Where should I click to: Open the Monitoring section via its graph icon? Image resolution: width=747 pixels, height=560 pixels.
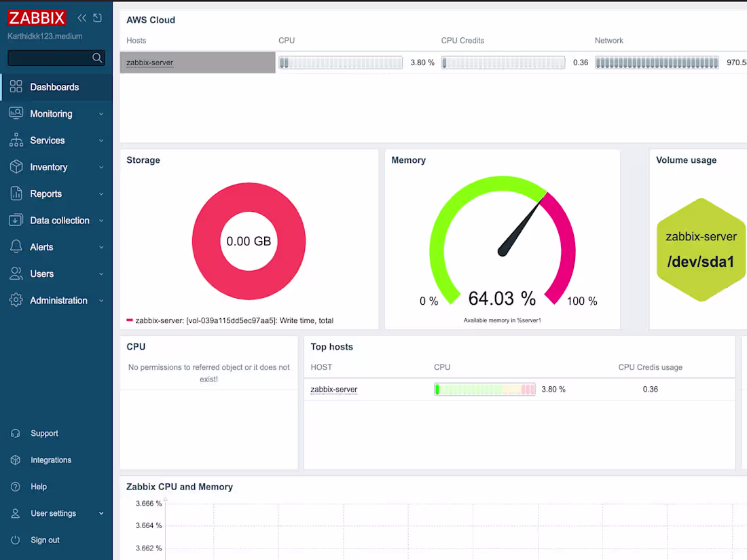point(16,113)
